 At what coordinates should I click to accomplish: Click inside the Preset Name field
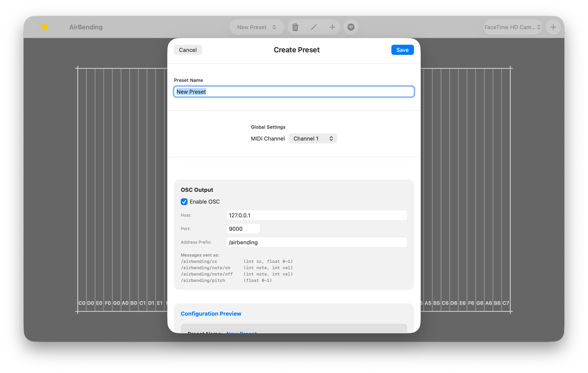293,92
